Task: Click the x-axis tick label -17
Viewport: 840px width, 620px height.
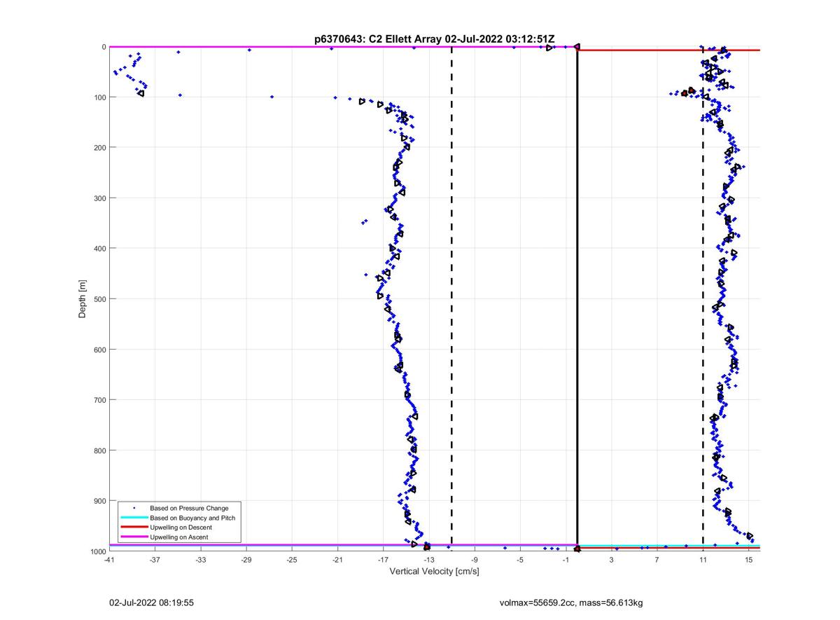Action: pos(383,560)
